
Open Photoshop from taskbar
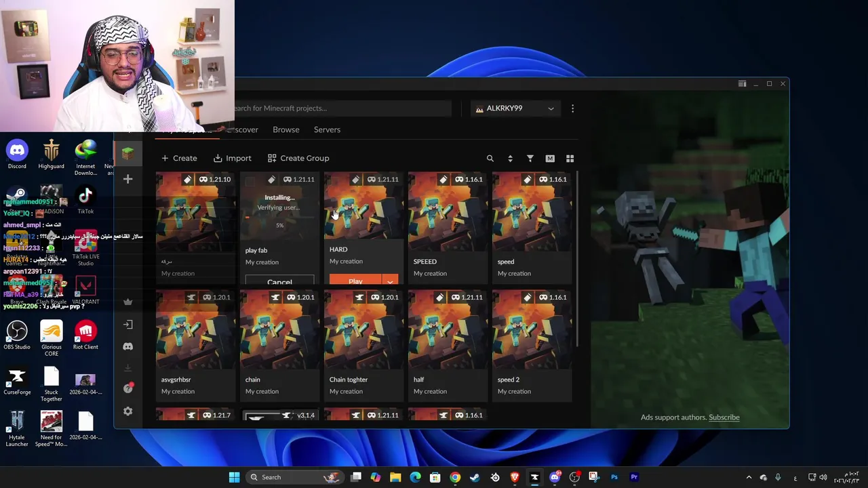click(614, 477)
